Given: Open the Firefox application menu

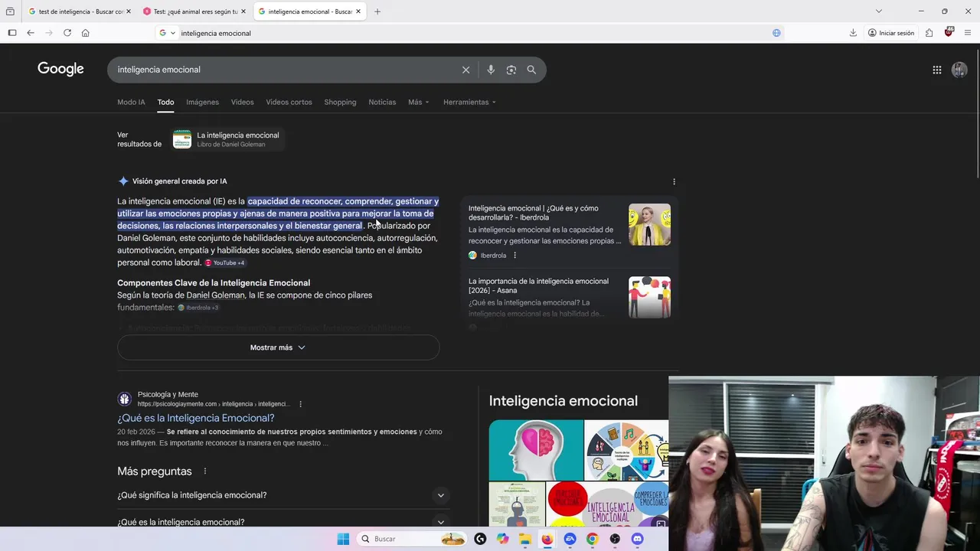Looking at the screenshot, I should [x=969, y=33].
